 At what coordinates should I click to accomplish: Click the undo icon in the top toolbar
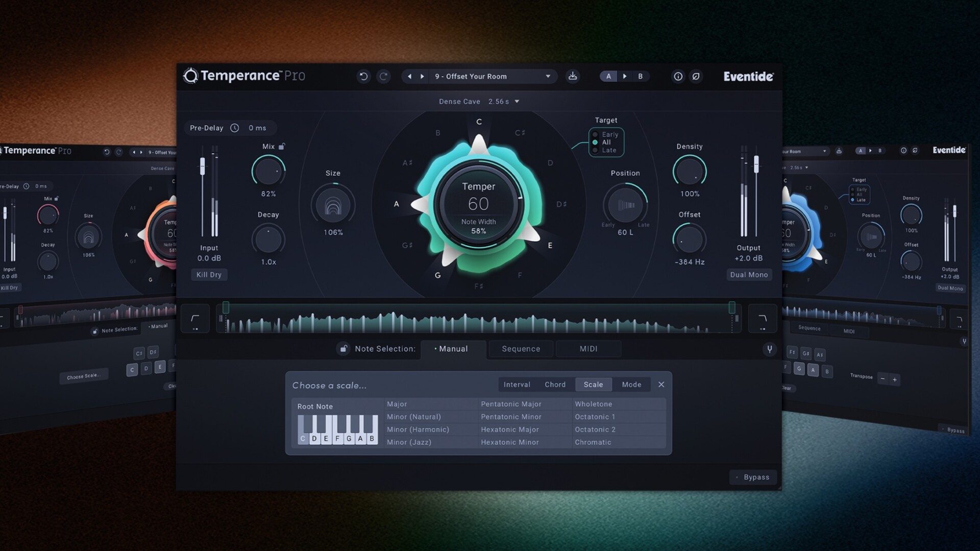click(x=363, y=76)
